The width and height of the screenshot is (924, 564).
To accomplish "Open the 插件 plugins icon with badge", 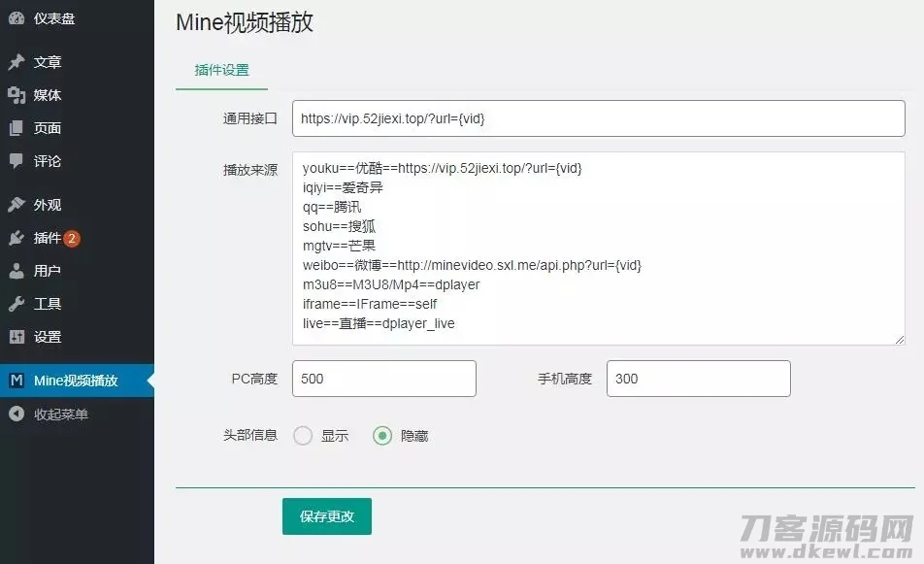I will [x=16, y=237].
